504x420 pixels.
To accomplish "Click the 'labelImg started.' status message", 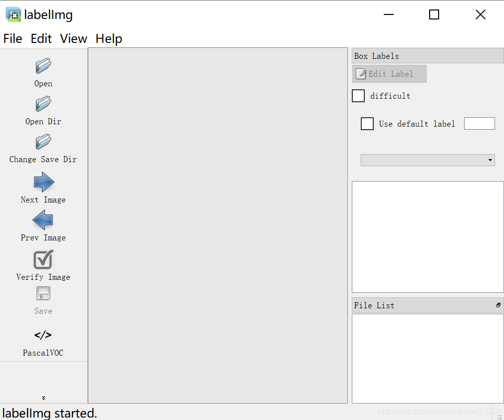I will coord(49,413).
